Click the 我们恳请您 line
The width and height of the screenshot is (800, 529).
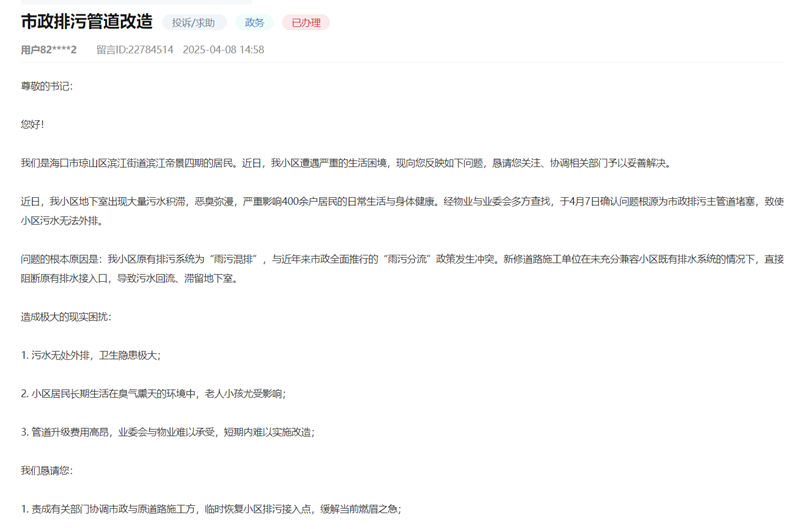46,470
